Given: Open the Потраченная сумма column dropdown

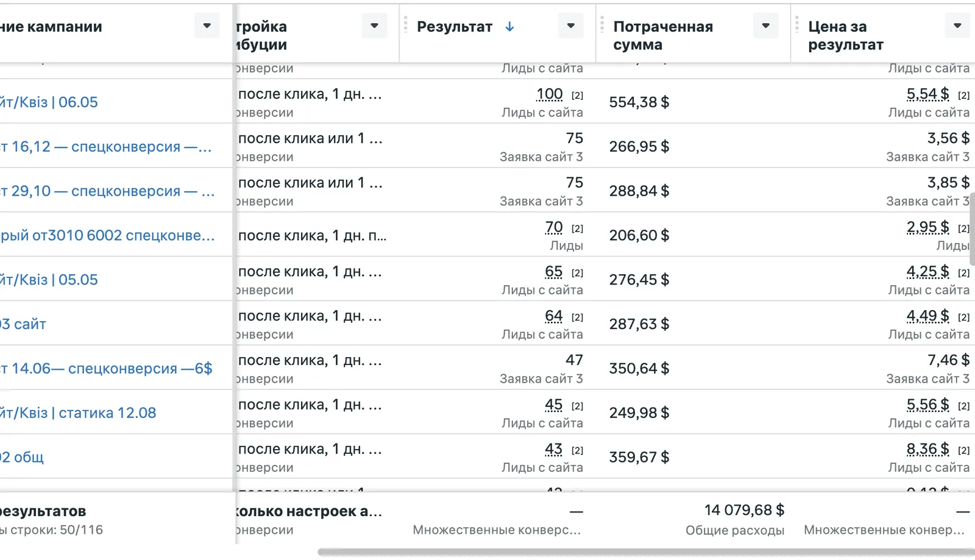Looking at the screenshot, I should [766, 26].
